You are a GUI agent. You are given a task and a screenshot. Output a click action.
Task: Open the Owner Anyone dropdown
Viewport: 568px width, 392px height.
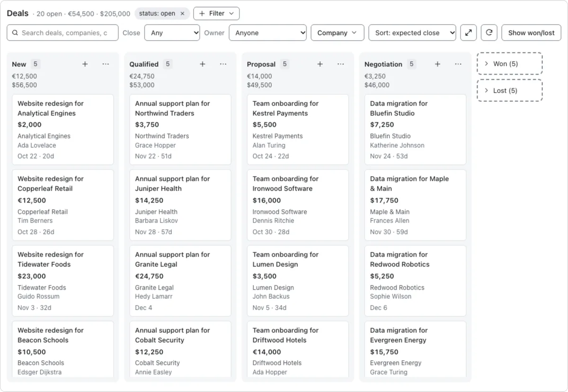click(268, 33)
